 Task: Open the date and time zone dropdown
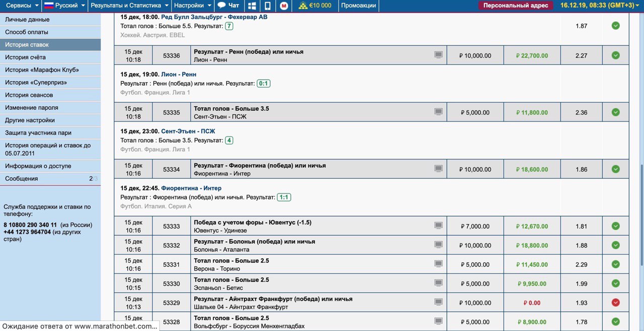click(601, 6)
